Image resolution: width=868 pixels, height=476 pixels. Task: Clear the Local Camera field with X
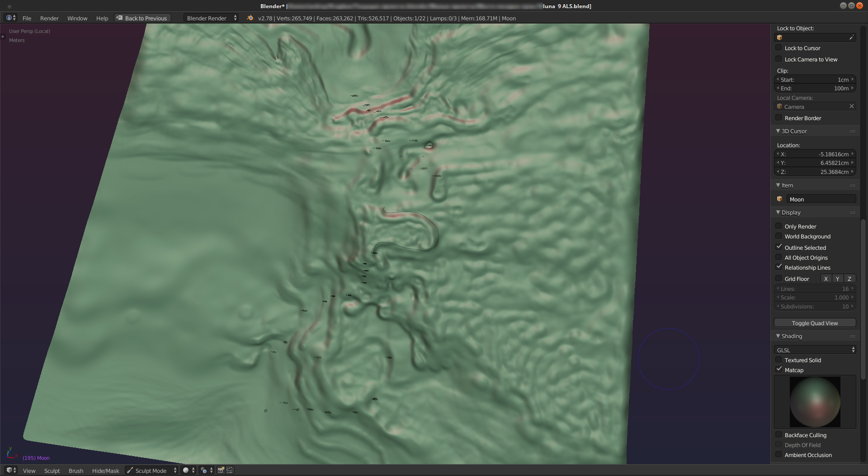(x=852, y=107)
